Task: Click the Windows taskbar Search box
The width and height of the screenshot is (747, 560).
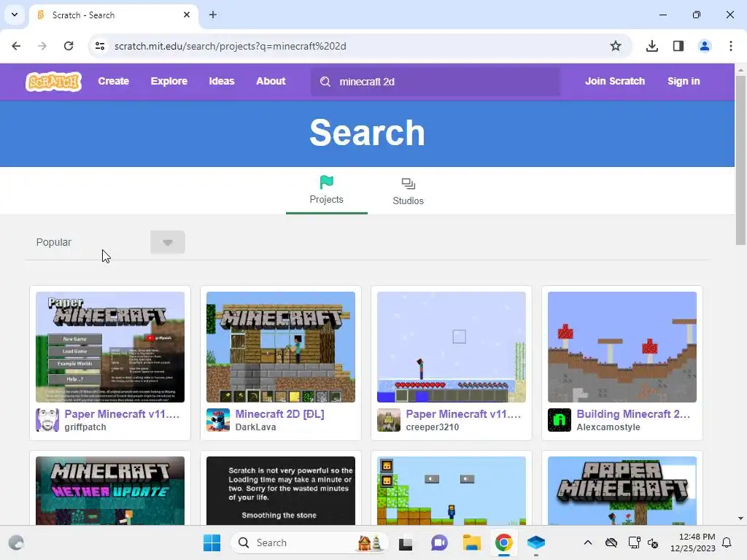Action: click(x=309, y=542)
